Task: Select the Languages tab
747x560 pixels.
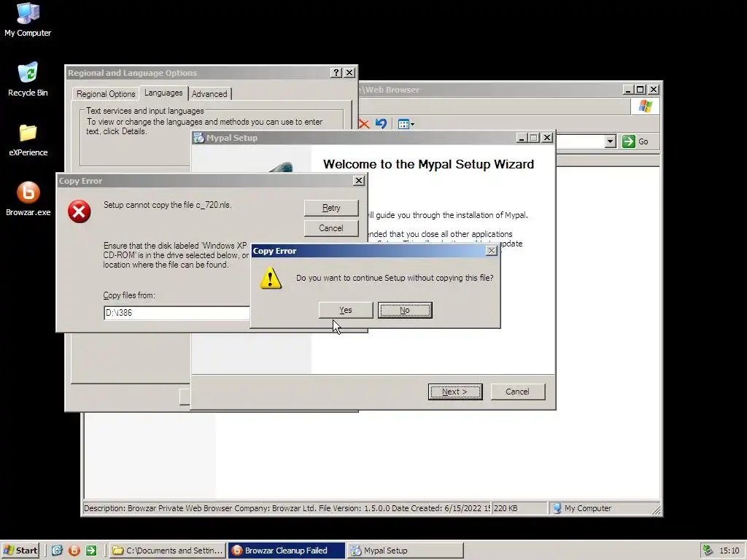Action: 163,93
